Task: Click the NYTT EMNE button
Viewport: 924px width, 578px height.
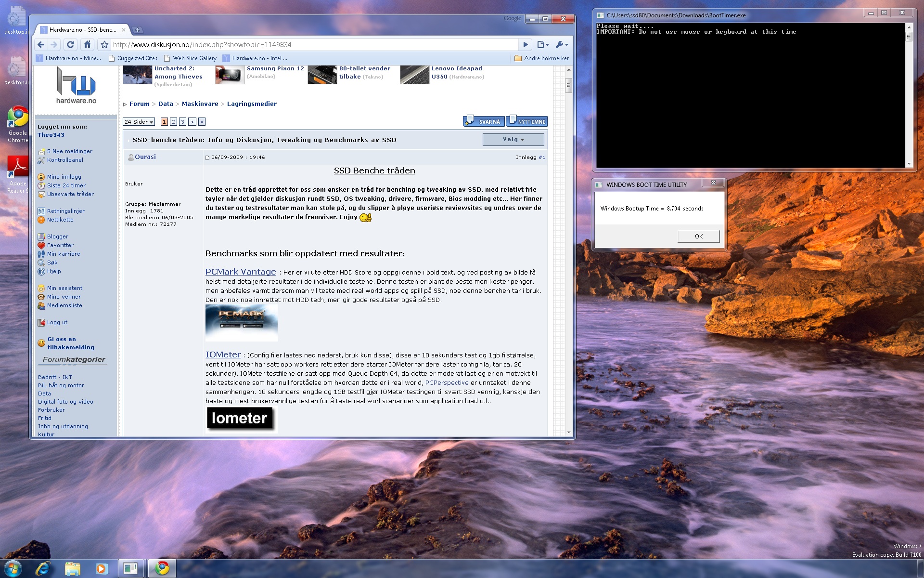Action: [x=527, y=121]
